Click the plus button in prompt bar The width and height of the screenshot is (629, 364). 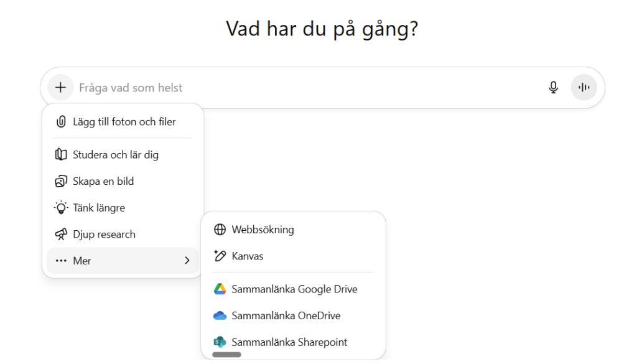pos(60,88)
